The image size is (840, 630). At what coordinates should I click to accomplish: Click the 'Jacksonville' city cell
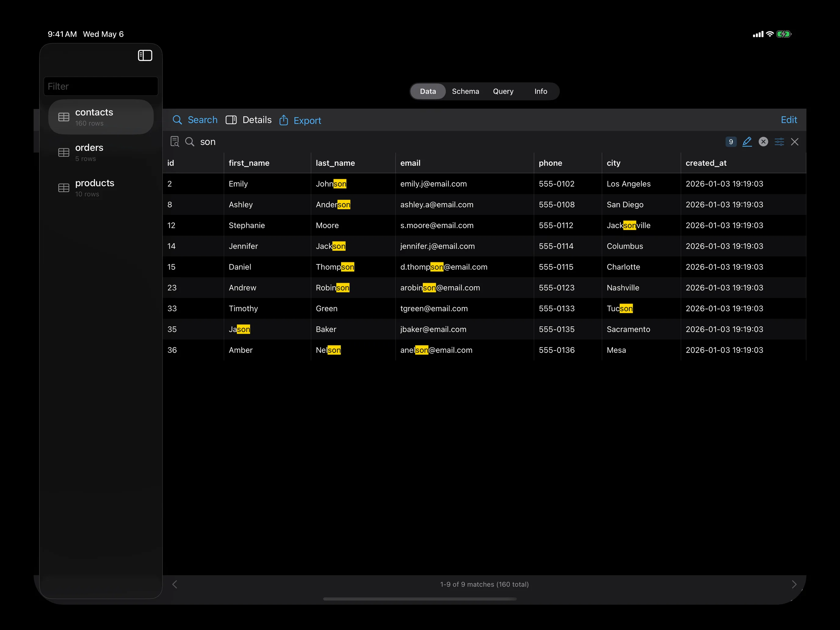[x=641, y=226]
